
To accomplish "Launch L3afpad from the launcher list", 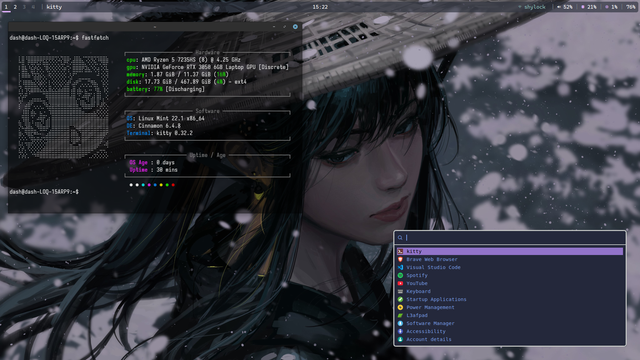I will coord(510,316).
